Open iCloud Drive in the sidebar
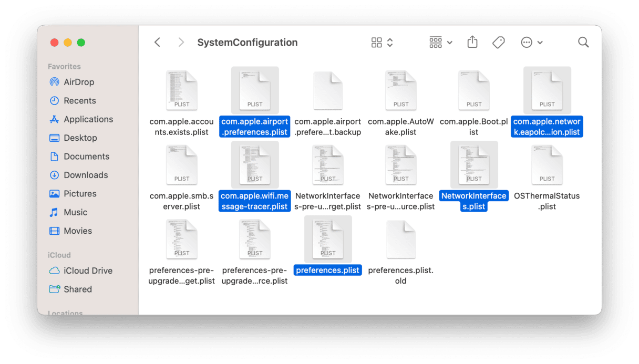This screenshot has width=639, height=364. [x=80, y=271]
